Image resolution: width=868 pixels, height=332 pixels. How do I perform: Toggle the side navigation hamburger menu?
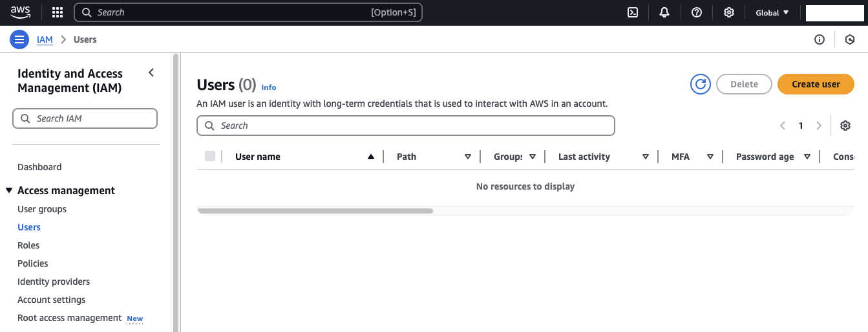click(19, 39)
